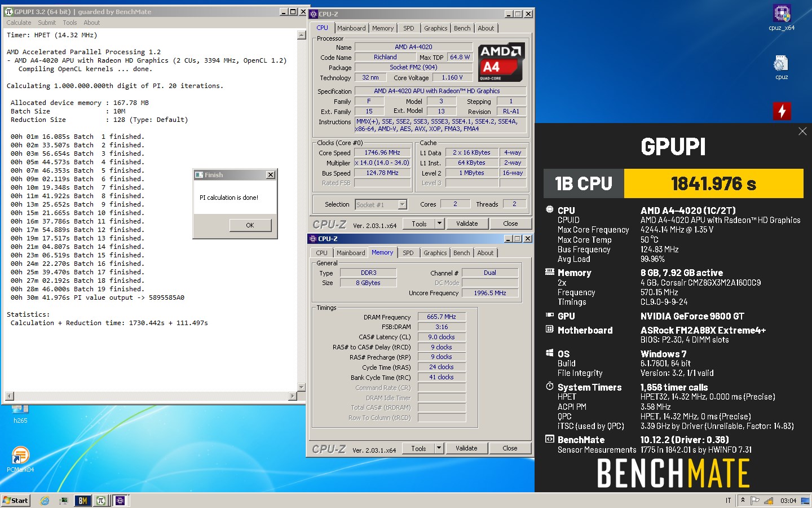Image resolution: width=812 pixels, height=508 pixels.
Task: Select the CPU tab in lower CPU-Z
Action: coord(321,253)
